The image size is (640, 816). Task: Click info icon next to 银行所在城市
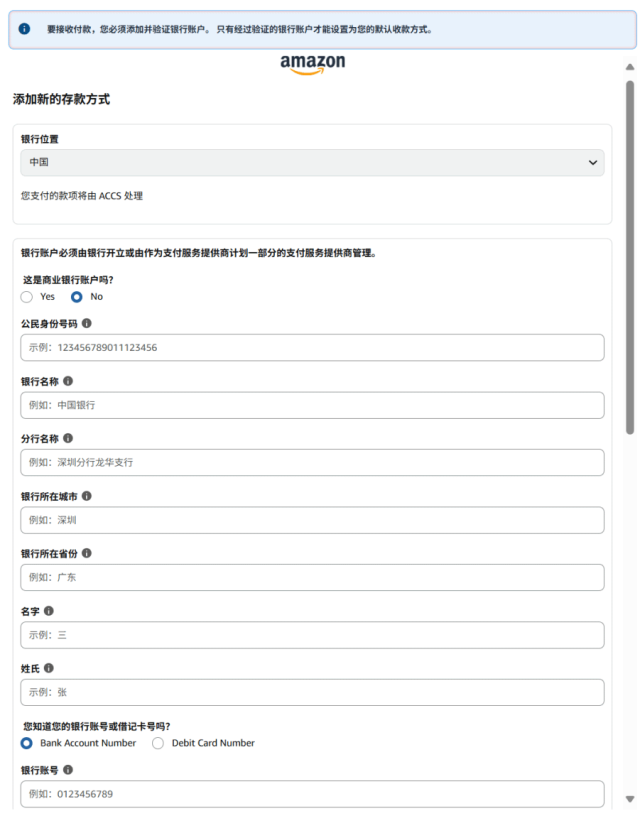87,496
